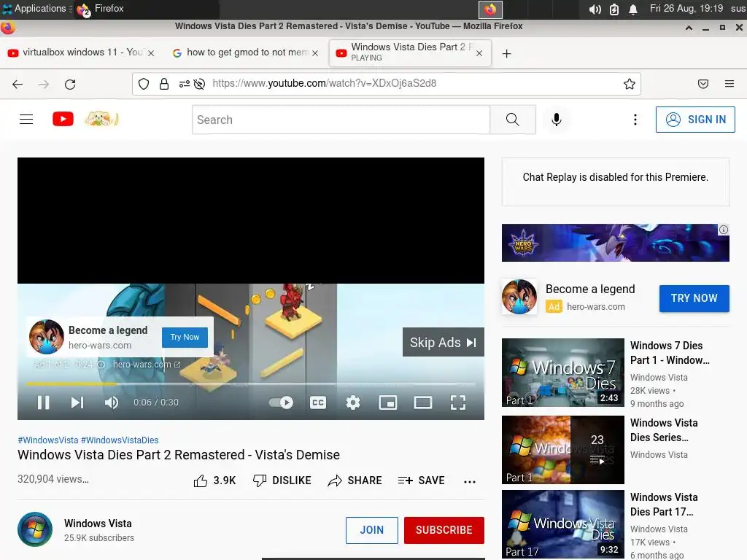Save page to Pocket
747x560 pixels.
703,85
